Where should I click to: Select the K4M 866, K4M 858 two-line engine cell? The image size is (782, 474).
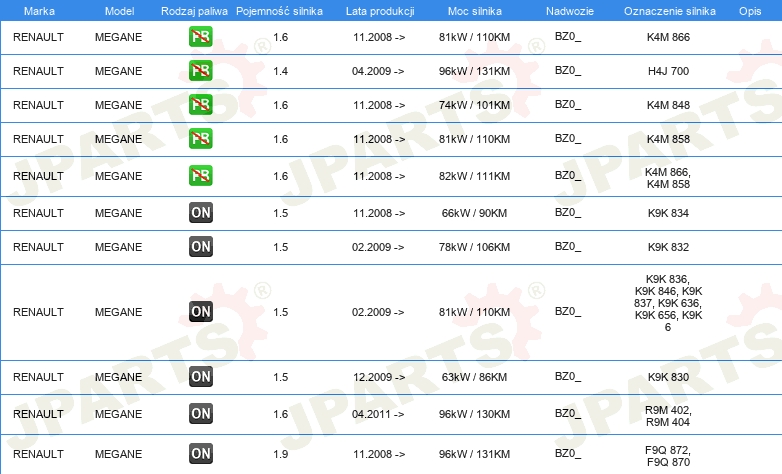coord(668,178)
